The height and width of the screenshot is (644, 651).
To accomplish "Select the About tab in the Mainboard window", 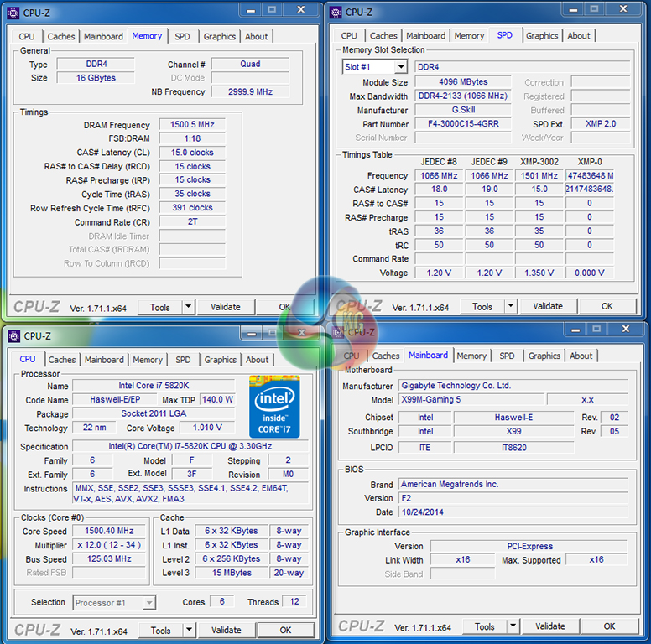I will pos(581,356).
